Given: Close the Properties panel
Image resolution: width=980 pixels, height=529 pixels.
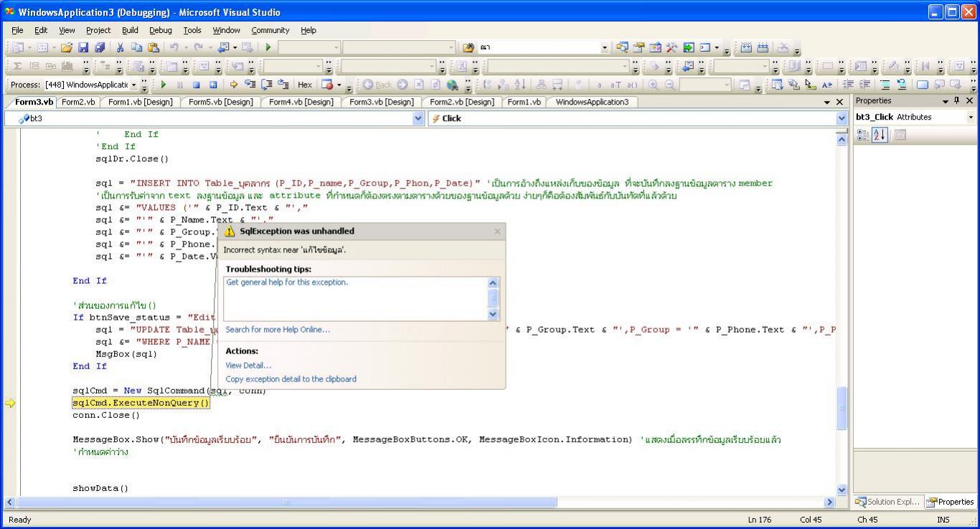Looking at the screenshot, I should pos(970,101).
